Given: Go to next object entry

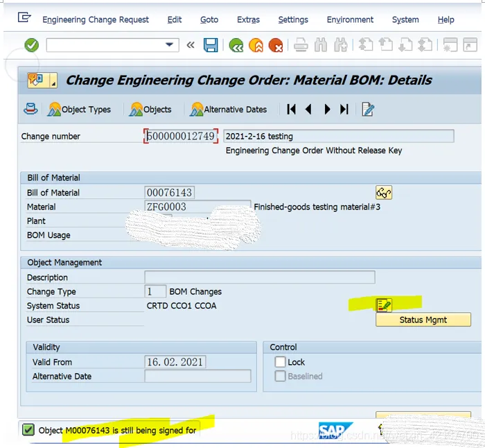Looking at the screenshot, I should (327, 110).
